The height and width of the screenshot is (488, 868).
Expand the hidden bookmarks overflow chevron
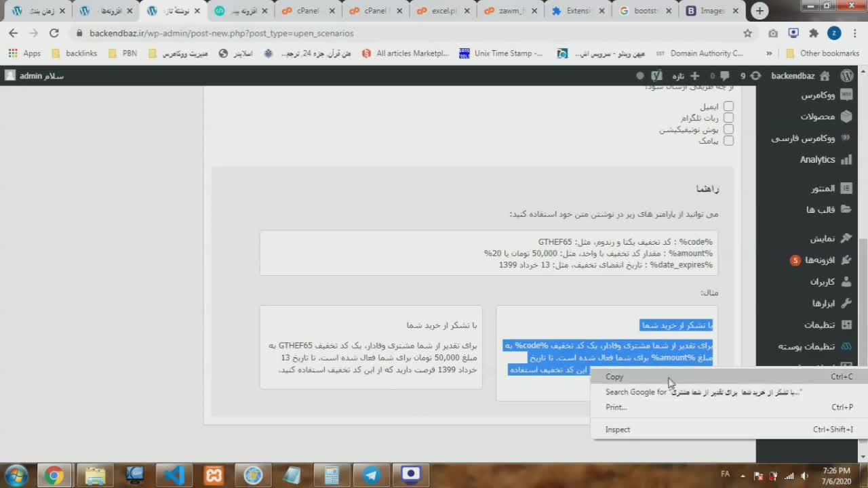pyautogui.click(x=769, y=54)
